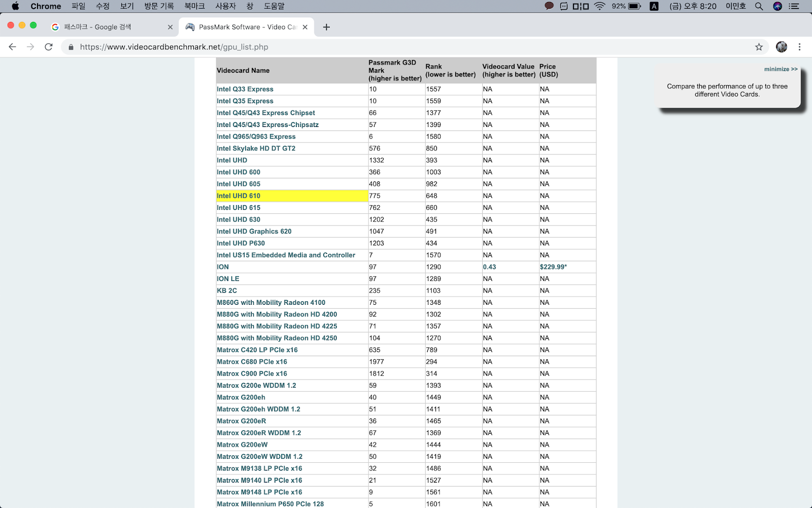
Task: Click the browser forward arrow
Action: pyautogui.click(x=30, y=47)
